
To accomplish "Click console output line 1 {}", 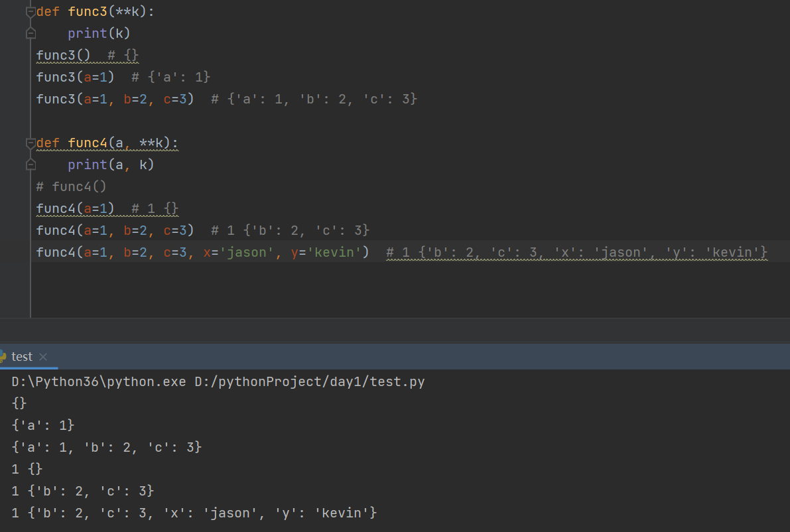I will pyautogui.click(x=27, y=469).
